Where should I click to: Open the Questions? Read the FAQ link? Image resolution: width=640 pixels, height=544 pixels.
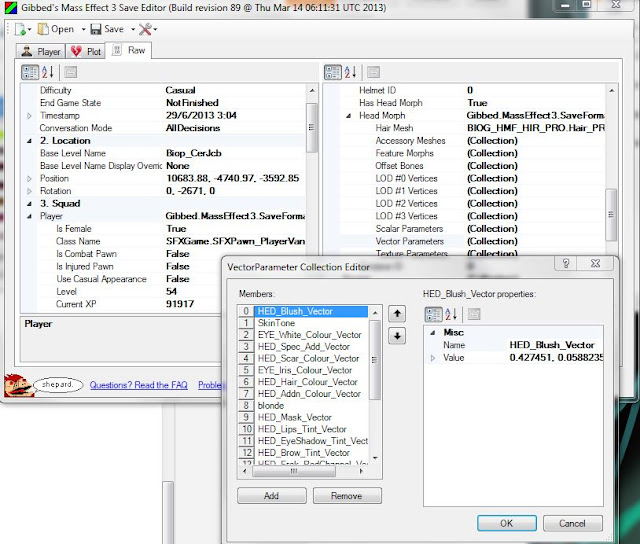(138, 385)
